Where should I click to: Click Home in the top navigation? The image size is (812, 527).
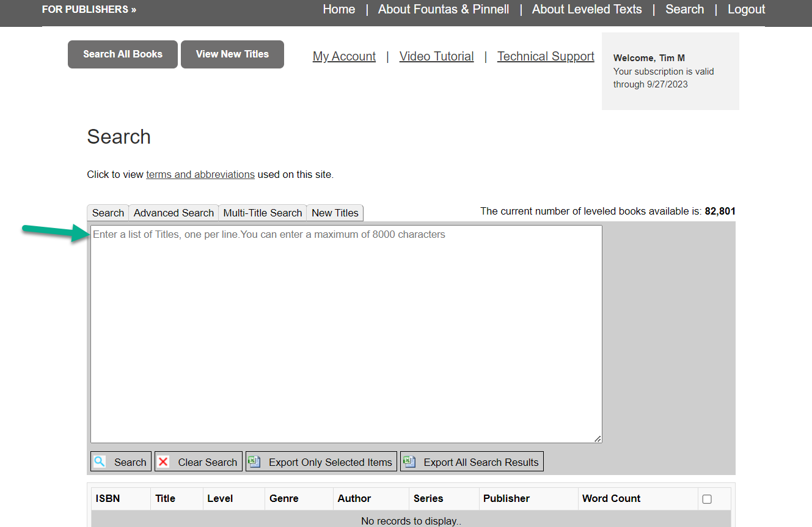(x=339, y=9)
